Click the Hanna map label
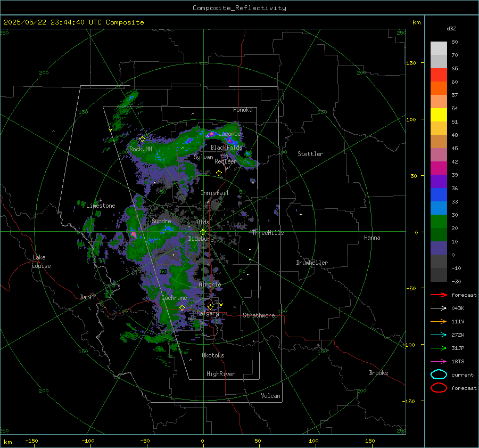This screenshot has height=448, width=479. [372, 238]
